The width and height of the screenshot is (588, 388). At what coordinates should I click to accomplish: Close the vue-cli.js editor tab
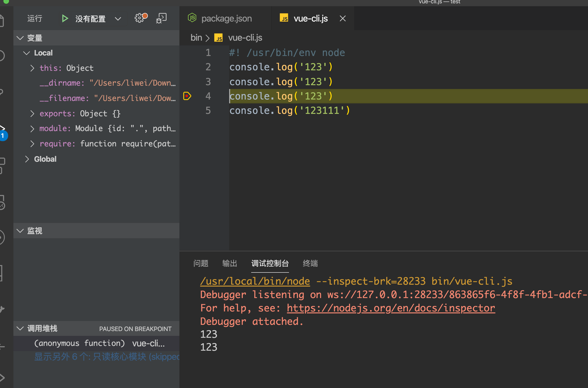click(343, 19)
